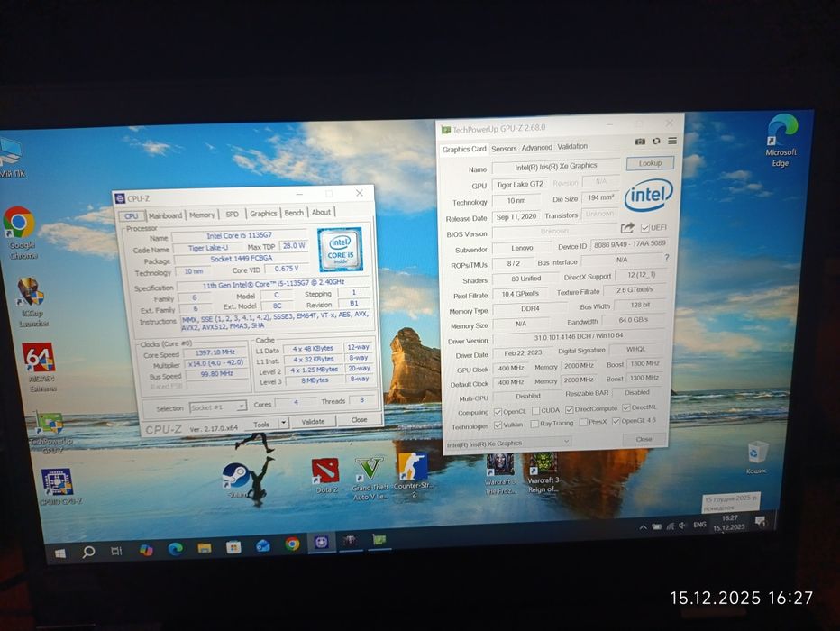Open Google Chrome desktop shortcut
Viewport: 840px width, 631px height.
21,233
